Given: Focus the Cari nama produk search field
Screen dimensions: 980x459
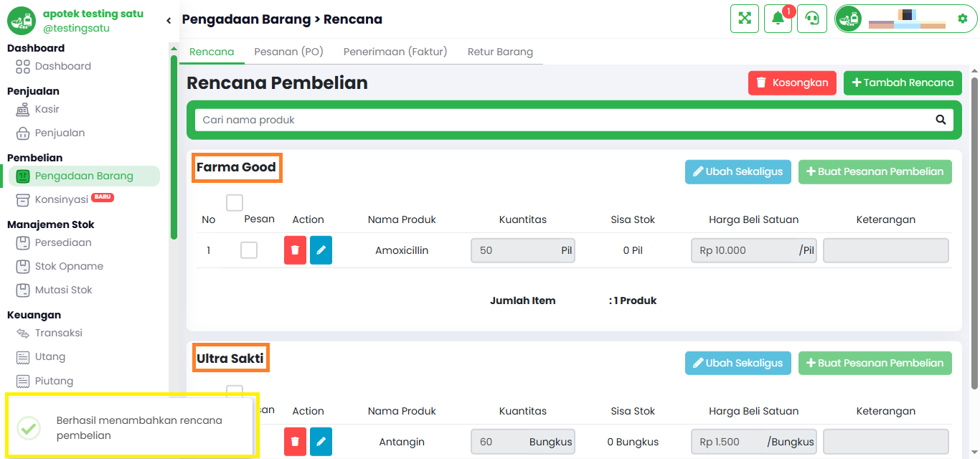Looking at the screenshot, I should 563,120.
